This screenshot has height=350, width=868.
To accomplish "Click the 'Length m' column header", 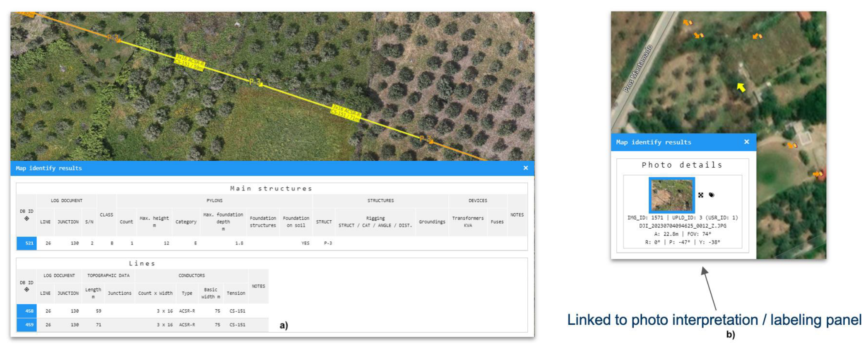I will tap(93, 293).
